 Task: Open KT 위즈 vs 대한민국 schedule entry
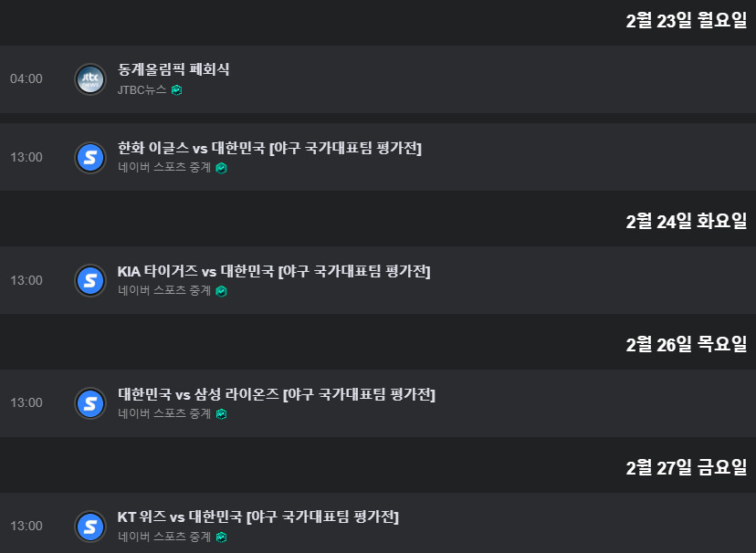pyautogui.click(x=258, y=516)
